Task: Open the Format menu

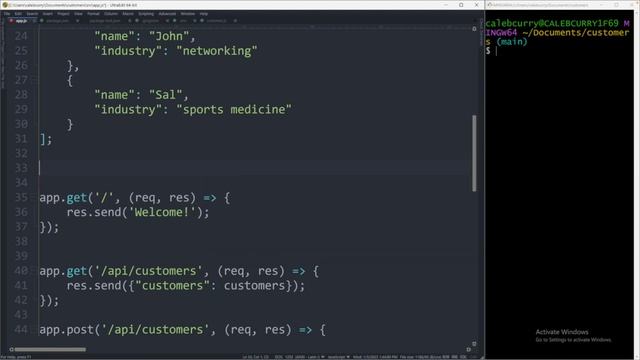Action: 93,14
